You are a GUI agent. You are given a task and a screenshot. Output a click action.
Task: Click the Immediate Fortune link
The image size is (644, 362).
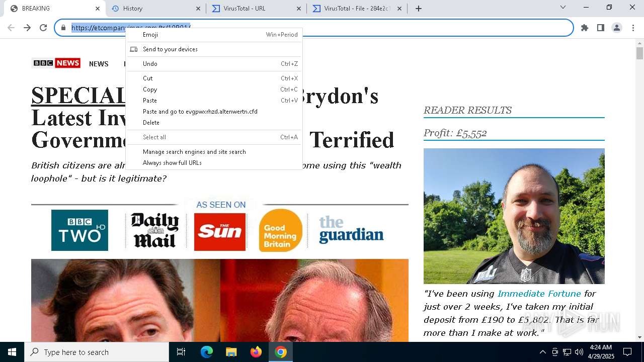point(539,294)
